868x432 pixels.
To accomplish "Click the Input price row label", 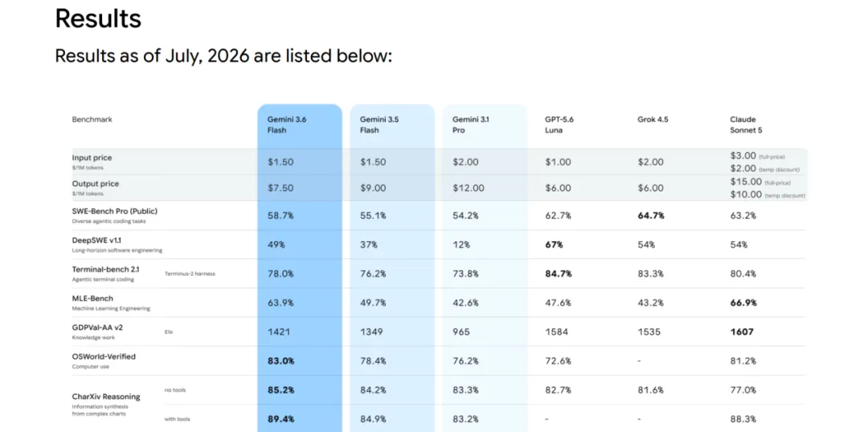I will tap(92, 158).
